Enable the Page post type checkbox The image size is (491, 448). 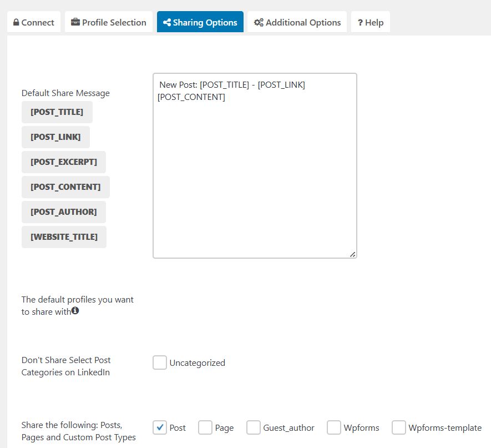[x=205, y=427]
